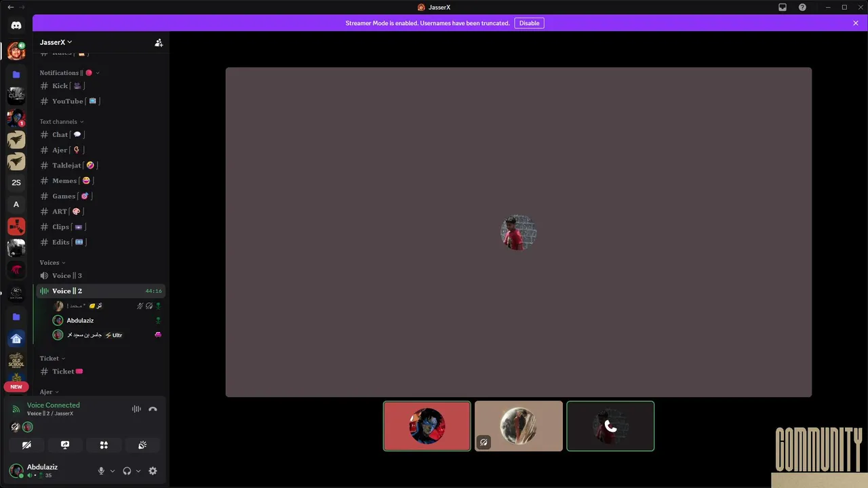Open the inbox icon in title bar
This screenshot has width=868, height=488.
click(783, 7)
